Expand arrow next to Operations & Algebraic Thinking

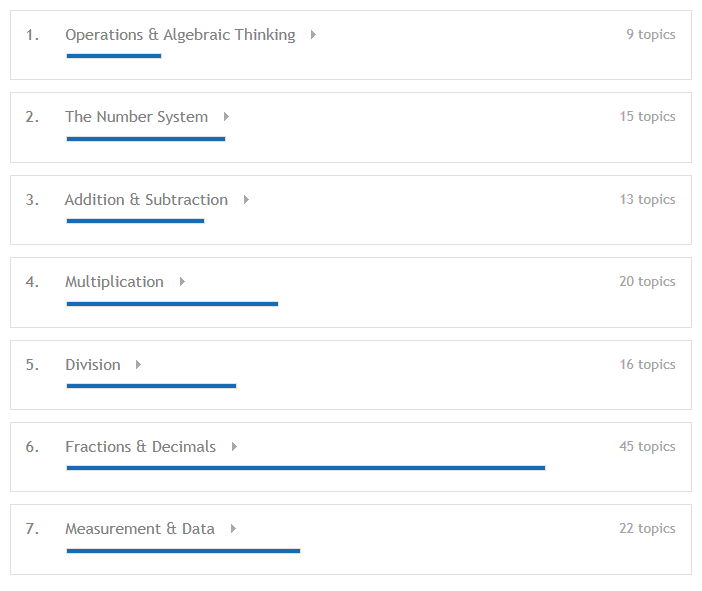313,34
